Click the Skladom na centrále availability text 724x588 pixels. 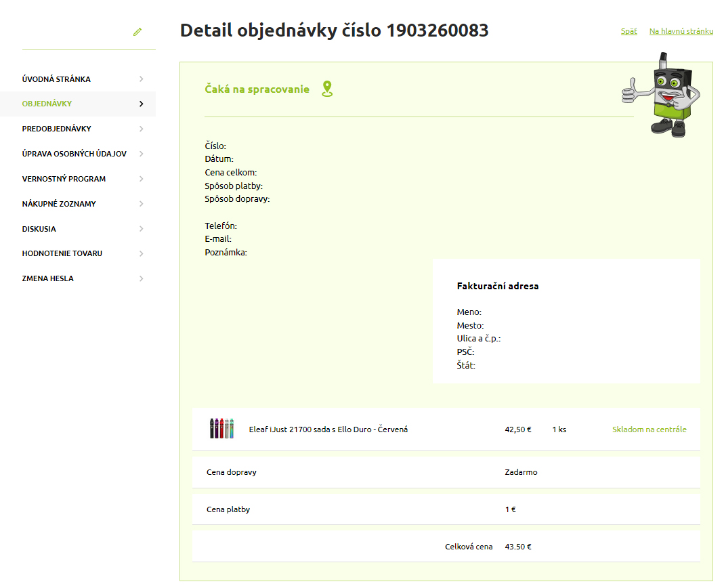(x=649, y=429)
